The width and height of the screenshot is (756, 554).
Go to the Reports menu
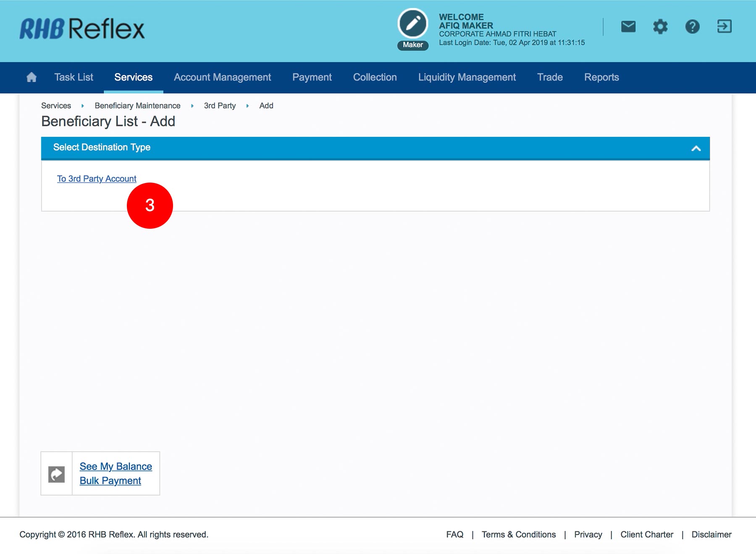[601, 77]
